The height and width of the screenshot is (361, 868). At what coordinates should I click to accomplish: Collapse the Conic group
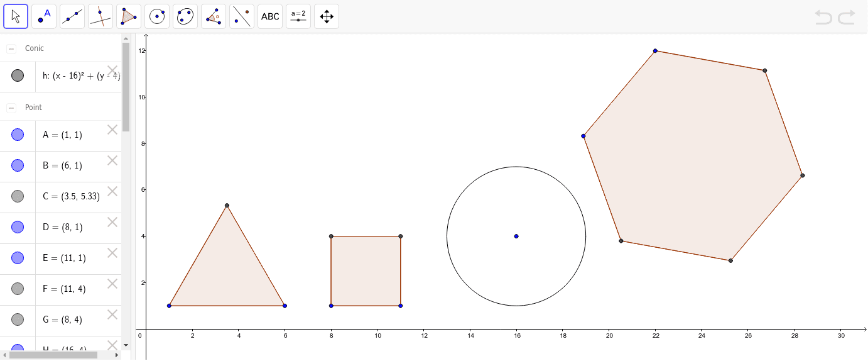click(11, 48)
